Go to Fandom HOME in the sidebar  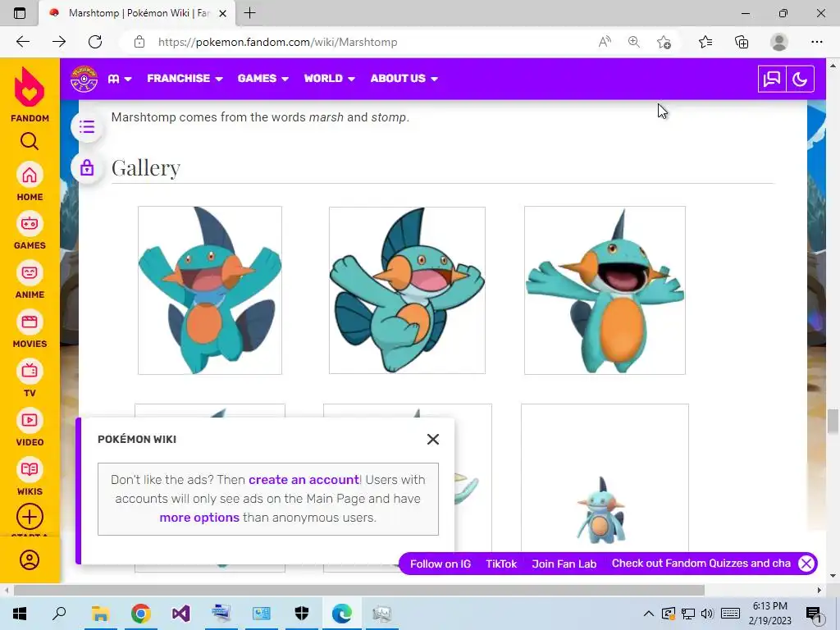(30, 181)
